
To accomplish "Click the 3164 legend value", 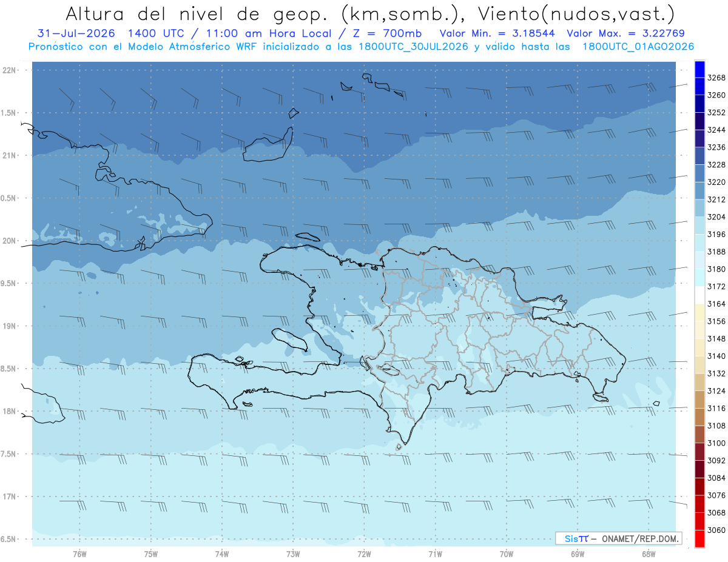I will tap(716, 304).
